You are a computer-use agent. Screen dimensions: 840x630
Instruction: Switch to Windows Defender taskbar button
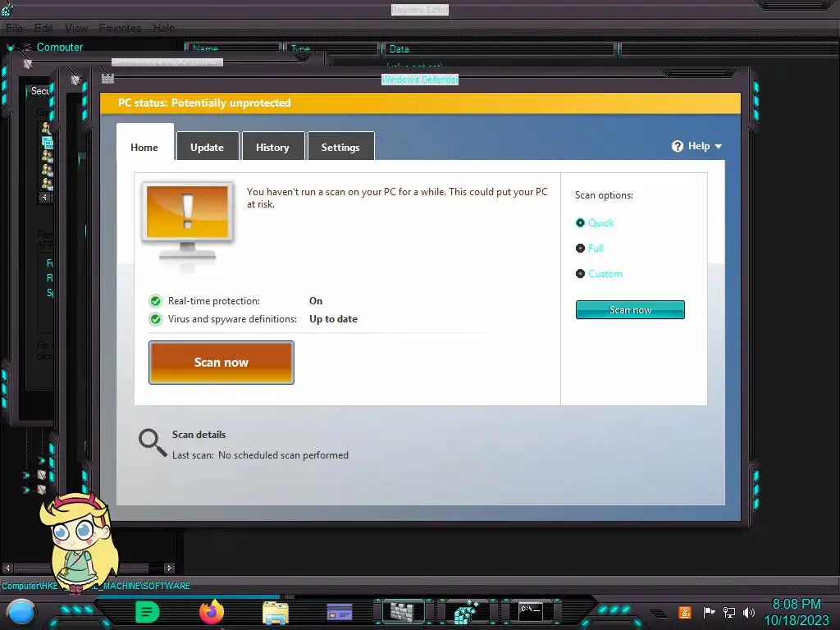pyautogui.click(x=403, y=612)
